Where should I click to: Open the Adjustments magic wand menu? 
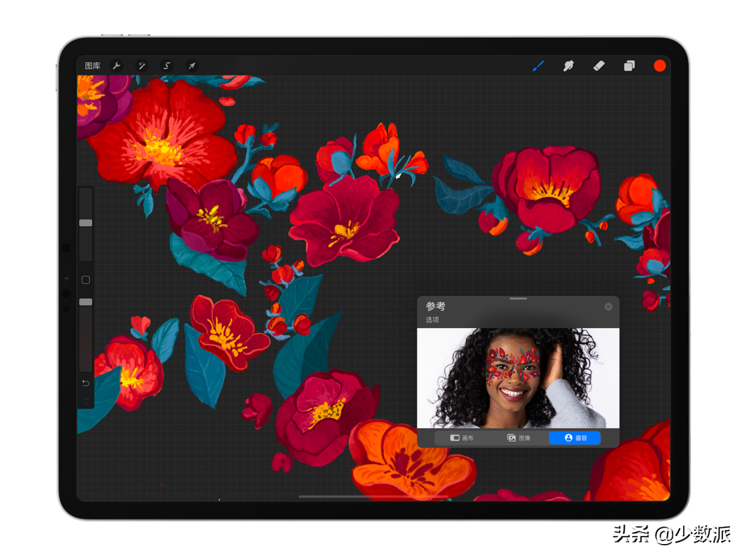[141, 66]
